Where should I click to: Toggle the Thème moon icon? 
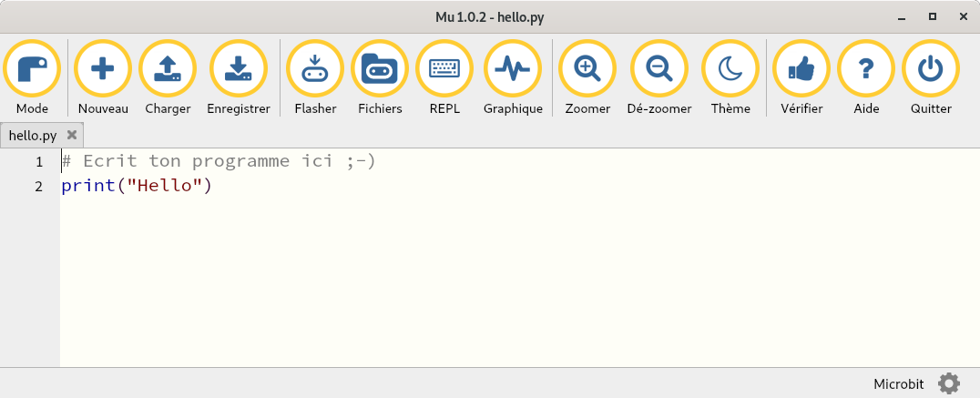[730, 68]
